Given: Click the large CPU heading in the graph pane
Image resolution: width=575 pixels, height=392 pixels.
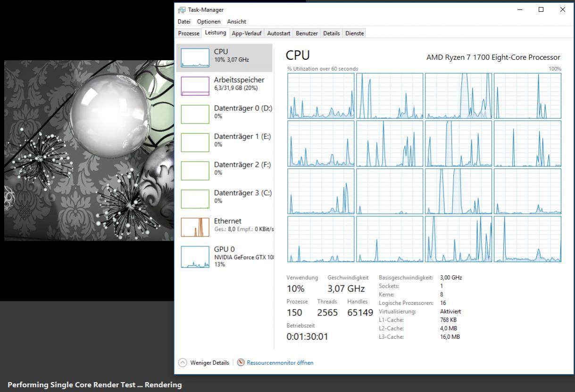Looking at the screenshot, I should [298, 55].
